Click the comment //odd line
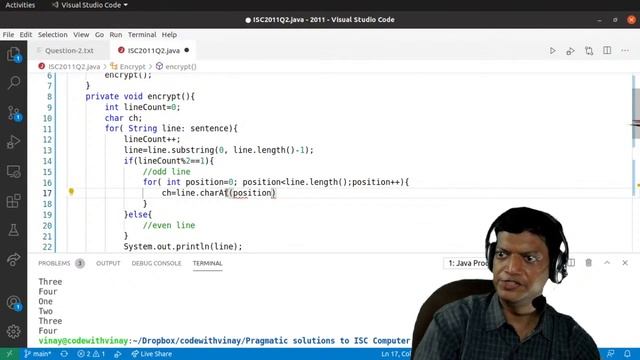 coord(167,172)
